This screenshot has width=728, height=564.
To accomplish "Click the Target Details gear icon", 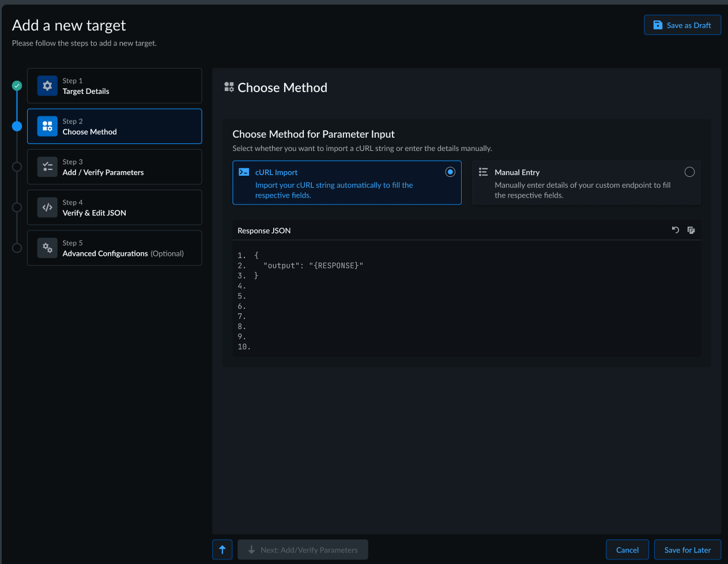I will point(47,86).
